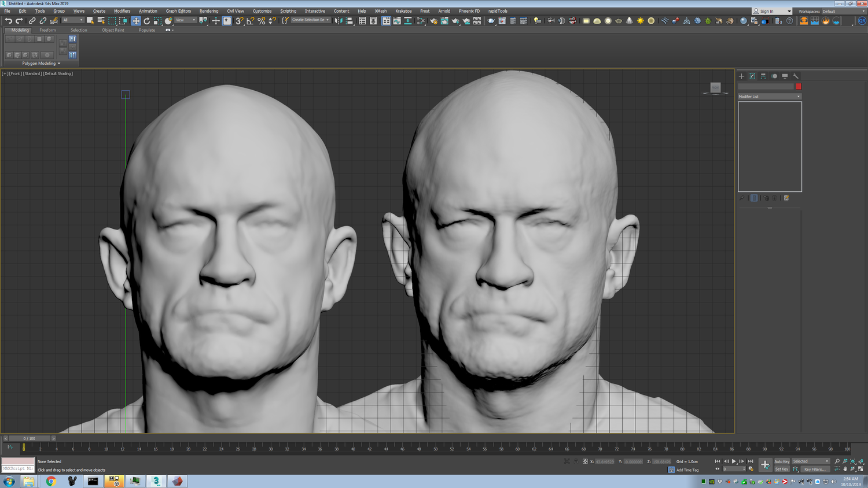Activate the Select and Rotate tool
The width and height of the screenshot is (868, 488).
tap(147, 21)
